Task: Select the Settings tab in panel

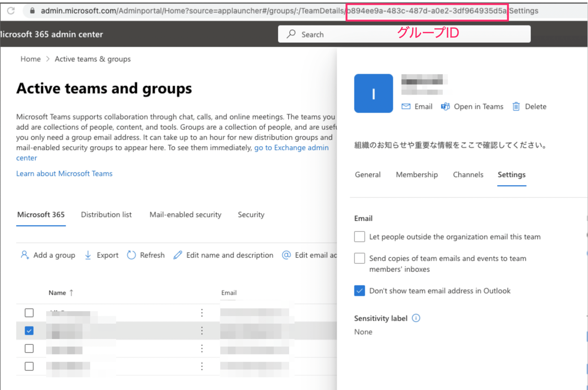Action: (512, 175)
